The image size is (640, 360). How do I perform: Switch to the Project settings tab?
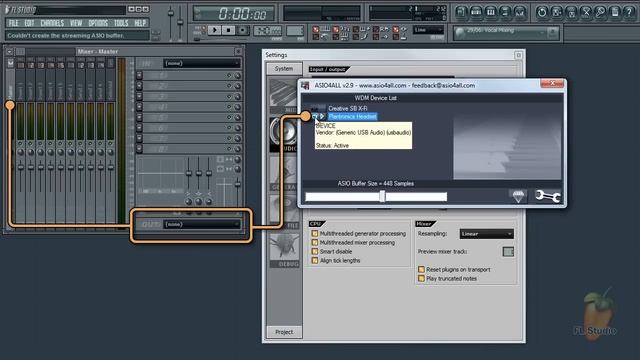[284, 332]
